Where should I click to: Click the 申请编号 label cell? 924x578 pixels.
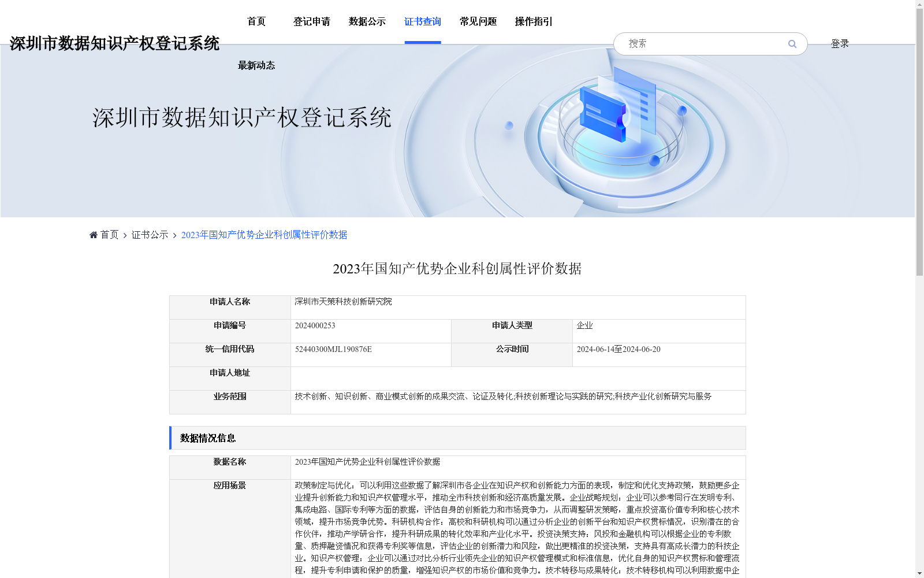(x=230, y=331)
